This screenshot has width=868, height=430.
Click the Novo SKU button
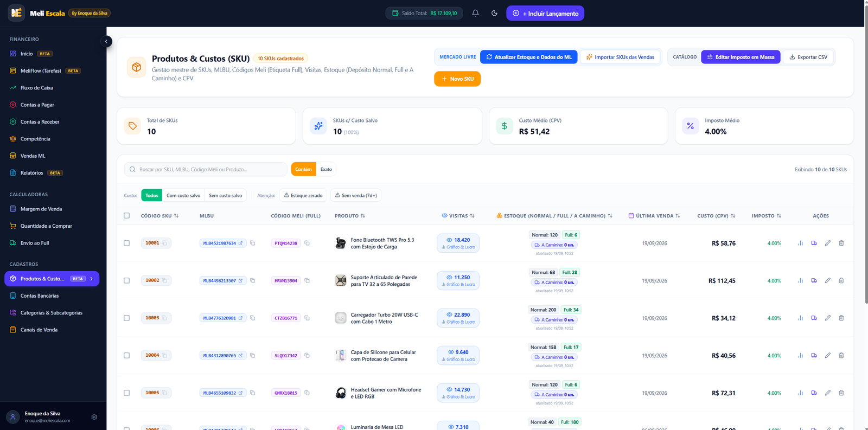[457, 79]
